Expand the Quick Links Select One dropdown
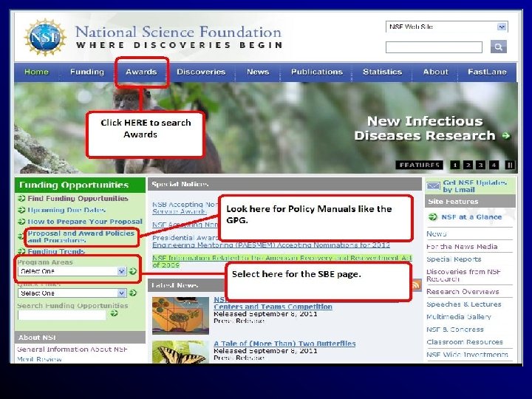Viewport: 532px width, 399px height. 72,293
